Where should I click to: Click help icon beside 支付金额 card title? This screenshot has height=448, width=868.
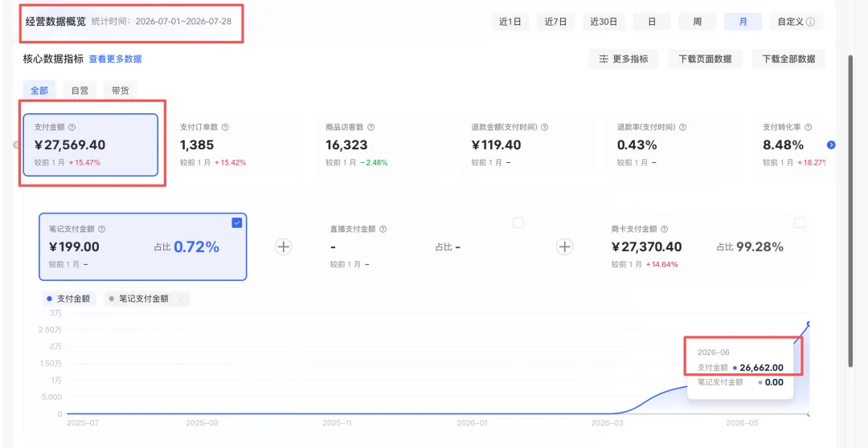[72, 127]
